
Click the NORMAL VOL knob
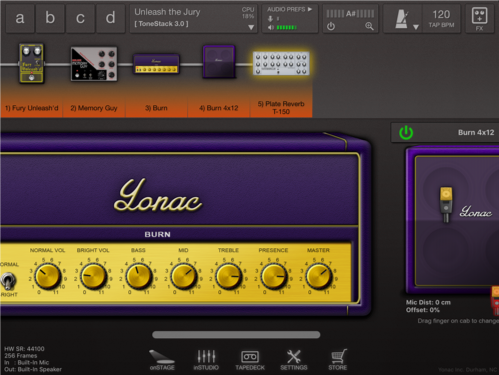[48, 276]
